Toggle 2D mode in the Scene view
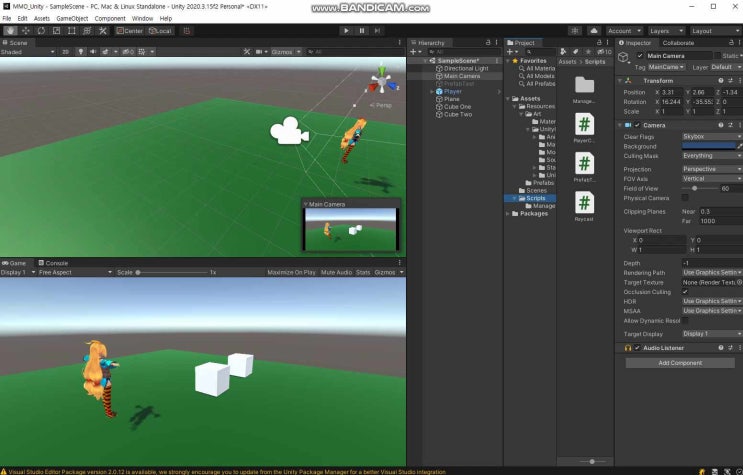743x475 pixels. tap(65, 52)
